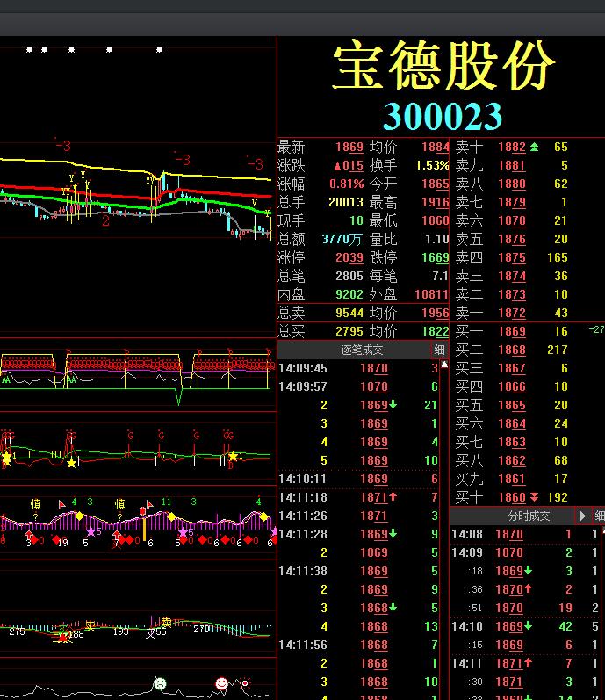Click the sad green face marker on the bottom chart
Viewport: 605px width, 700px height.
(x=160, y=683)
